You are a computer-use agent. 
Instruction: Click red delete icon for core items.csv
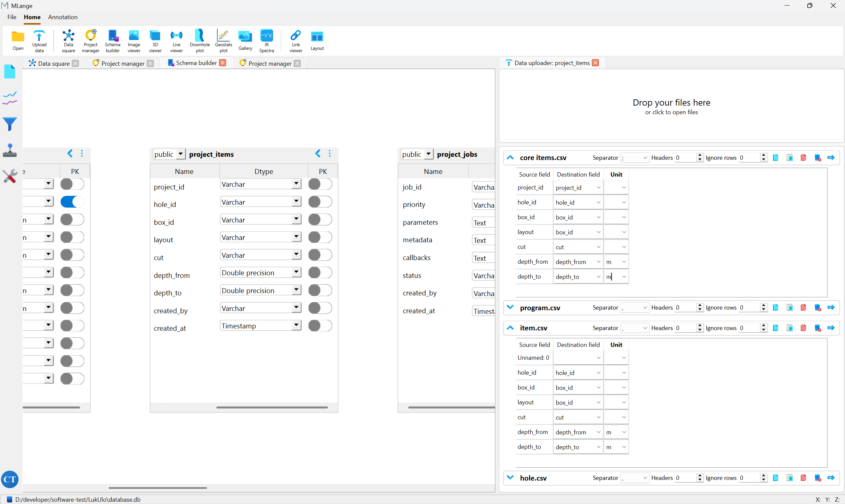click(x=803, y=157)
